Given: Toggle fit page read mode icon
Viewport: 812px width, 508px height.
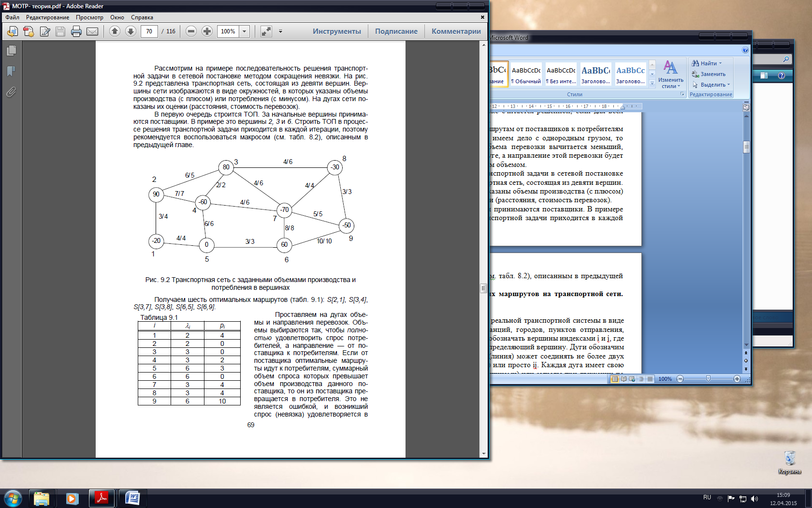Looking at the screenshot, I should pos(266,31).
